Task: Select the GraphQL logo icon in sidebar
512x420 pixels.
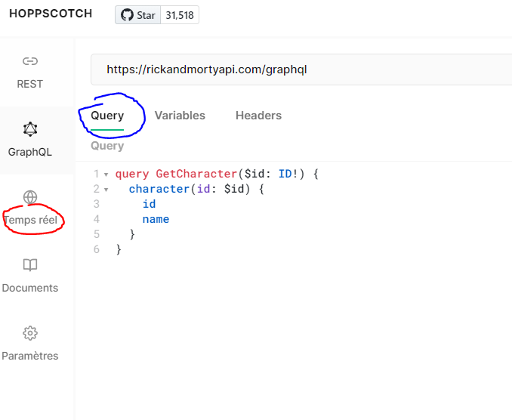Action: click(x=30, y=129)
